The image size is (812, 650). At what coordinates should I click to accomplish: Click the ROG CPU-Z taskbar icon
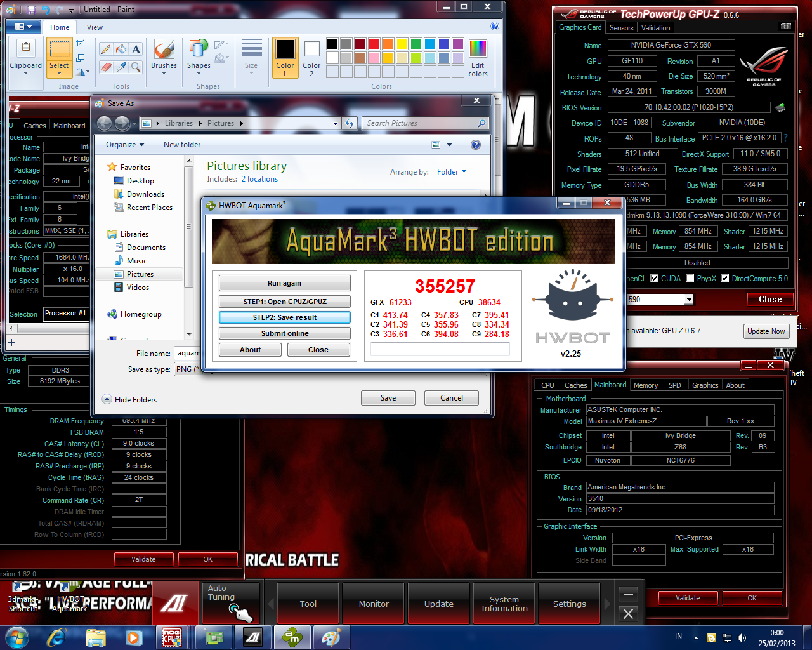172,637
